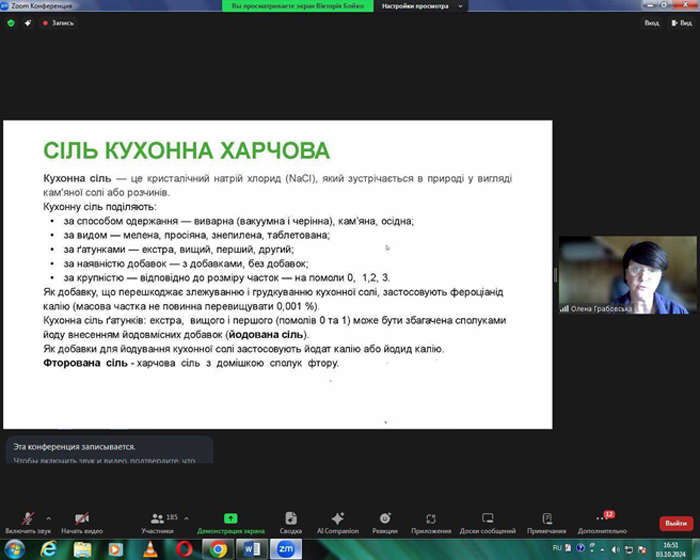The width and height of the screenshot is (700, 560).
Task: Open Настройки просмотра dropdown
Action: coord(421,6)
